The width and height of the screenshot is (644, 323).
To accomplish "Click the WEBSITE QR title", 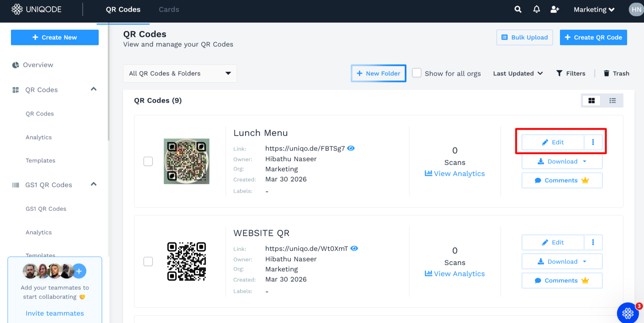I will [x=261, y=233].
